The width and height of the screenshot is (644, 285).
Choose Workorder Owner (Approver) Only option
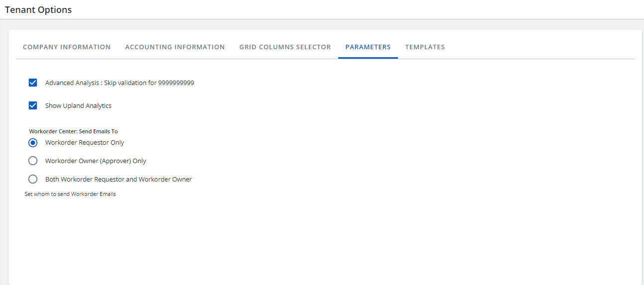[x=33, y=161]
